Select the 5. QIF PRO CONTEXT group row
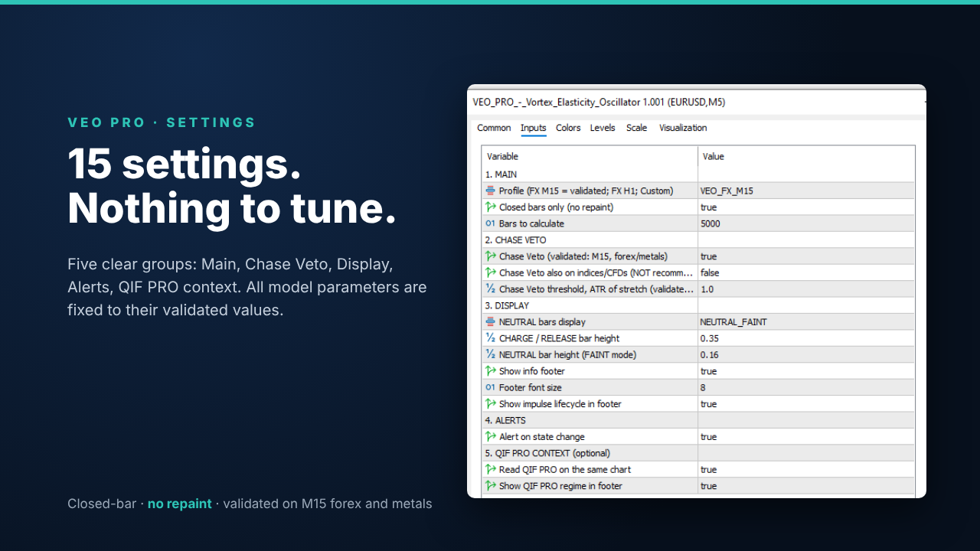 (698, 453)
